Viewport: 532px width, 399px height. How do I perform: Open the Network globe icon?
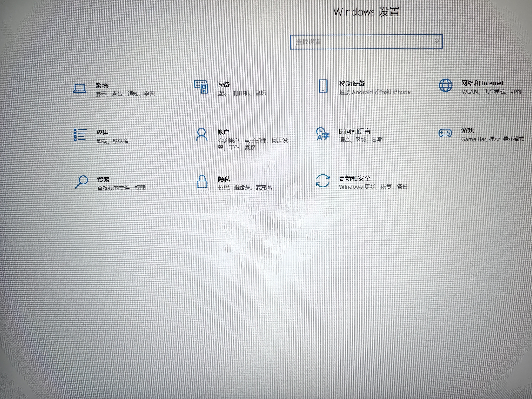point(445,85)
